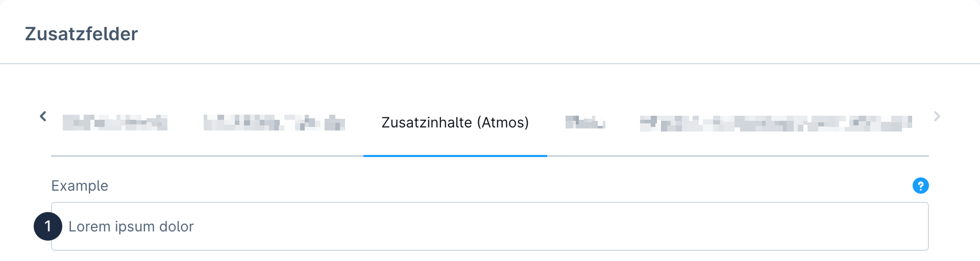Click the blue underline beneath the active tab
The width and height of the screenshot is (980, 261).
[455, 156]
